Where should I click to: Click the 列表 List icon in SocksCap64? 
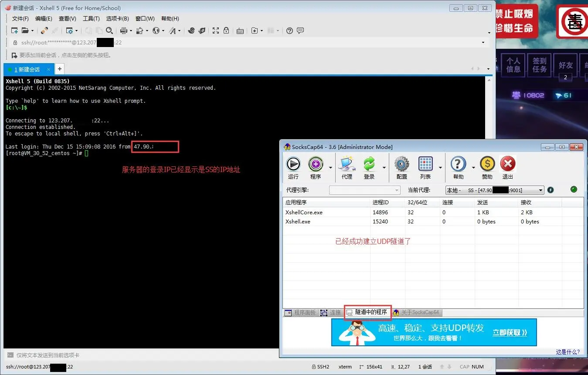[425, 164]
